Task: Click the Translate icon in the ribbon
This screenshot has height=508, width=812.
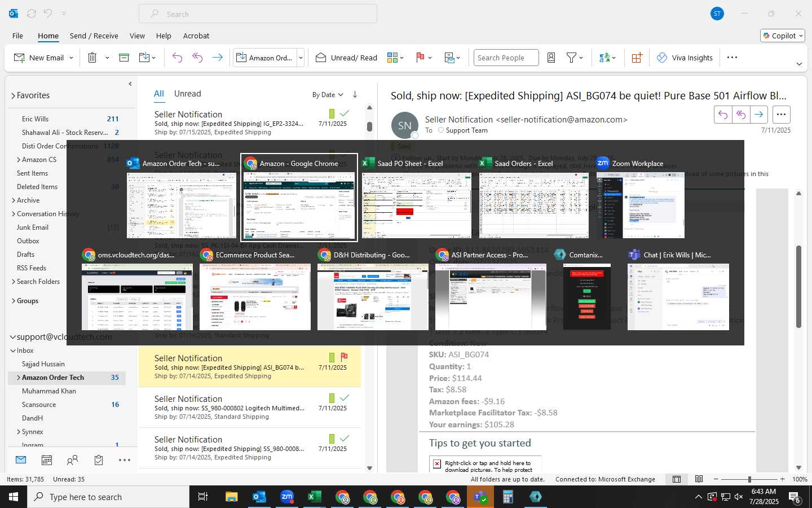Action: pyautogui.click(x=604, y=58)
